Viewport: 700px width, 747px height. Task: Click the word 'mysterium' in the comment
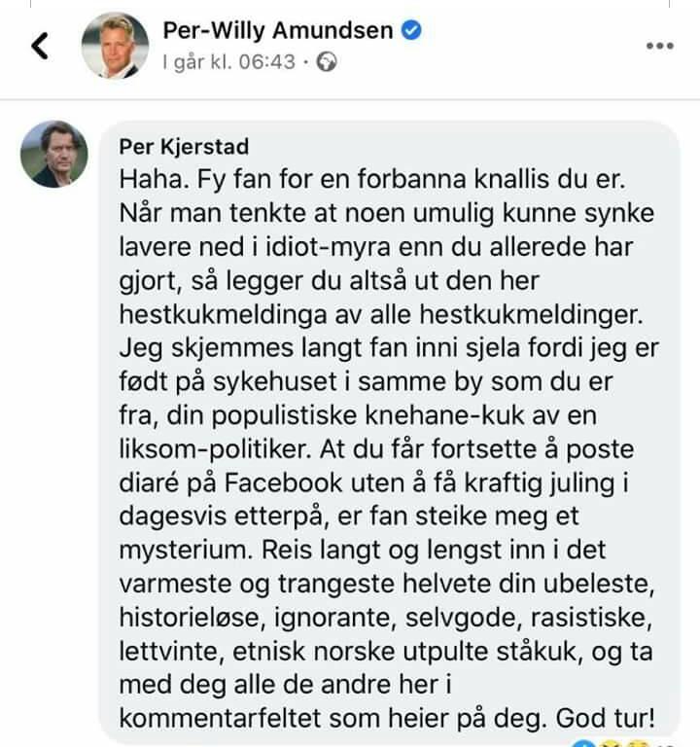click(186, 551)
